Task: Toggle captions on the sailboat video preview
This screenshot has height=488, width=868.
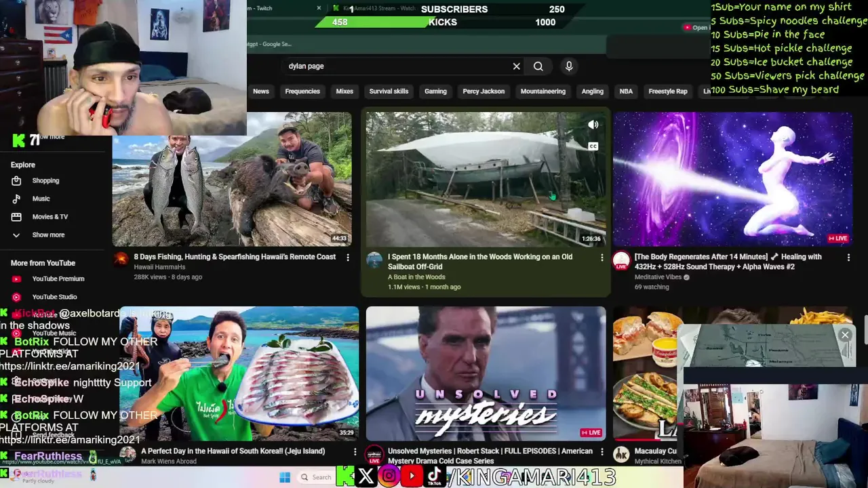Action: coord(593,146)
